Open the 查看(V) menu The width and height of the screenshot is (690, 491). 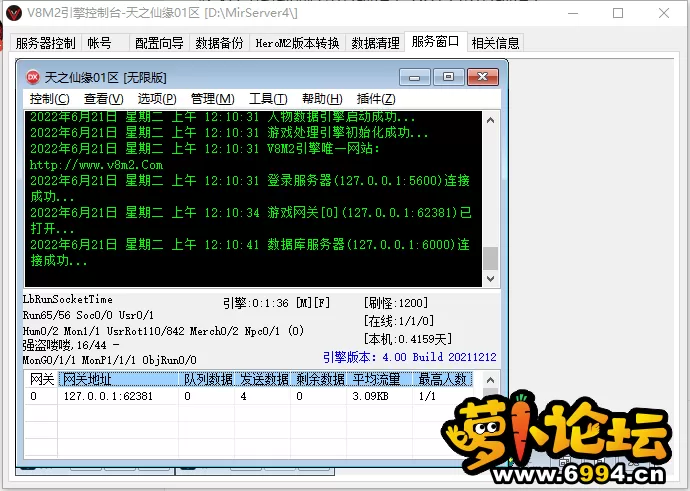pos(103,99)
